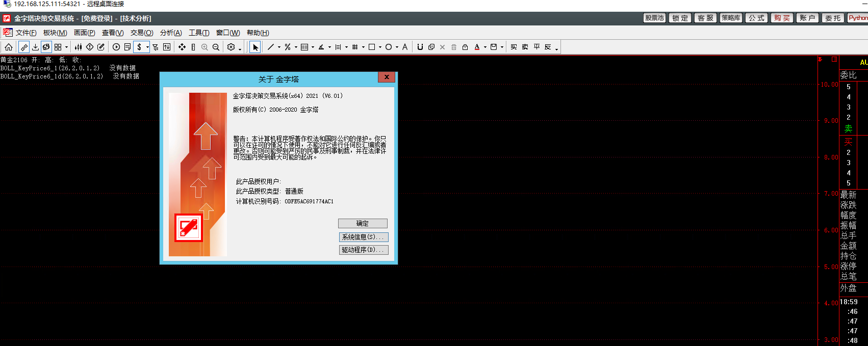Click the 买 buy toolbar button
The width and height of the screenshot is (868, 346).
pos(514,47)
